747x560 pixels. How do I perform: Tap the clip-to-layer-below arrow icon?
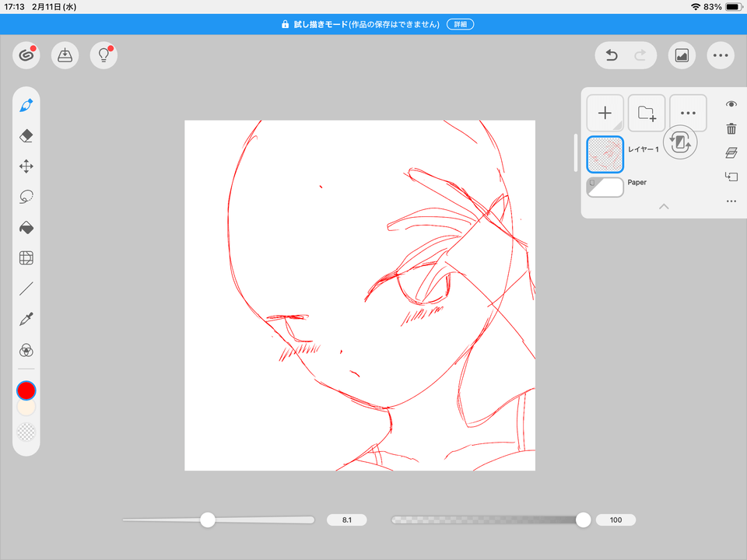(x=731, y=177)
